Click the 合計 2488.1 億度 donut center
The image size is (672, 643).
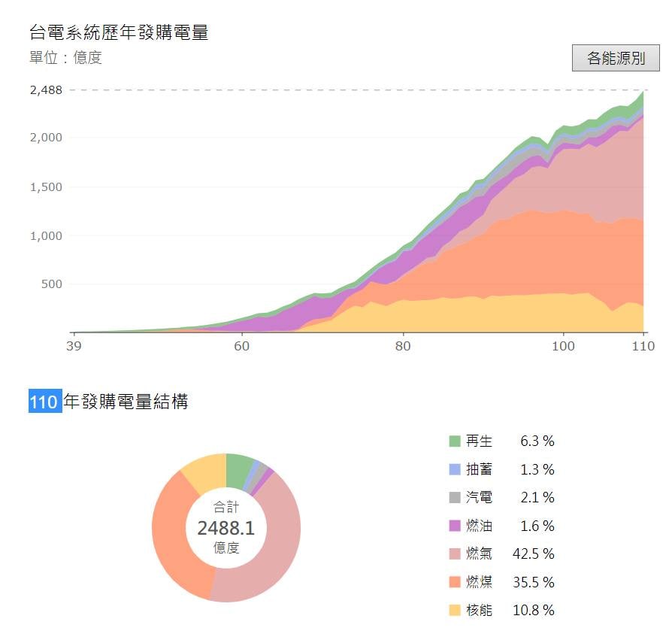coord(227,529)
